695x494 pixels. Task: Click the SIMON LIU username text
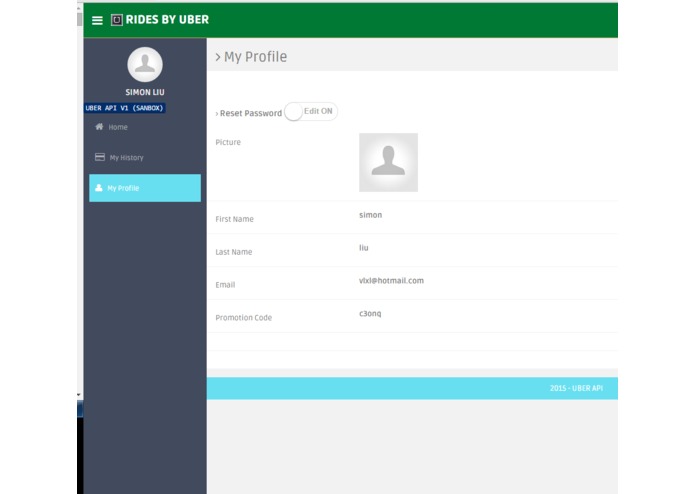coord(145,92)
